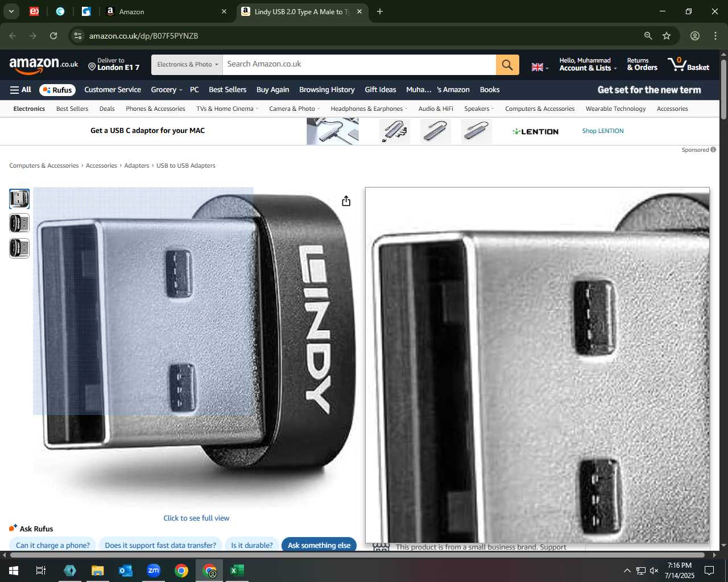
Task: Open Customer Service in the nav bar
Action: [x=113, y=90]
